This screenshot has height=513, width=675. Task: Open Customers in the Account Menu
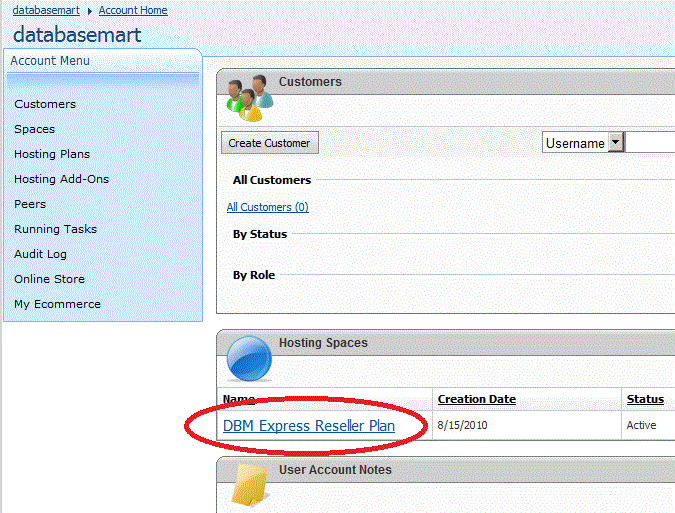click(x=45, y=104)
